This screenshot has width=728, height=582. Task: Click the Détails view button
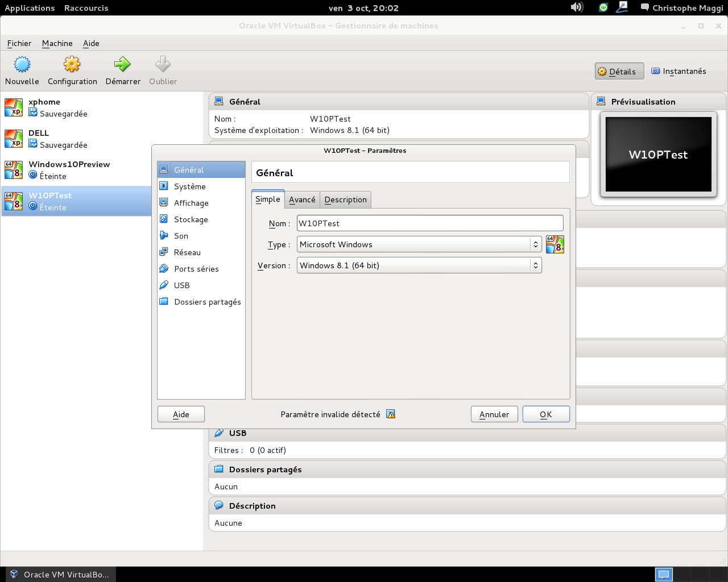pyautogui.click(x=619, y=72)
